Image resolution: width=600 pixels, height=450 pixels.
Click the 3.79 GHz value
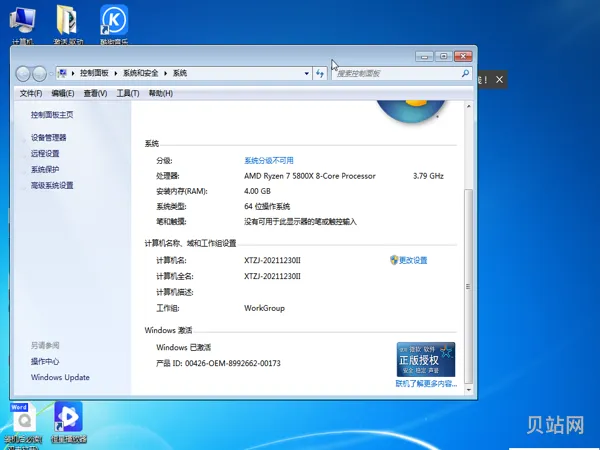pos(428,176)
